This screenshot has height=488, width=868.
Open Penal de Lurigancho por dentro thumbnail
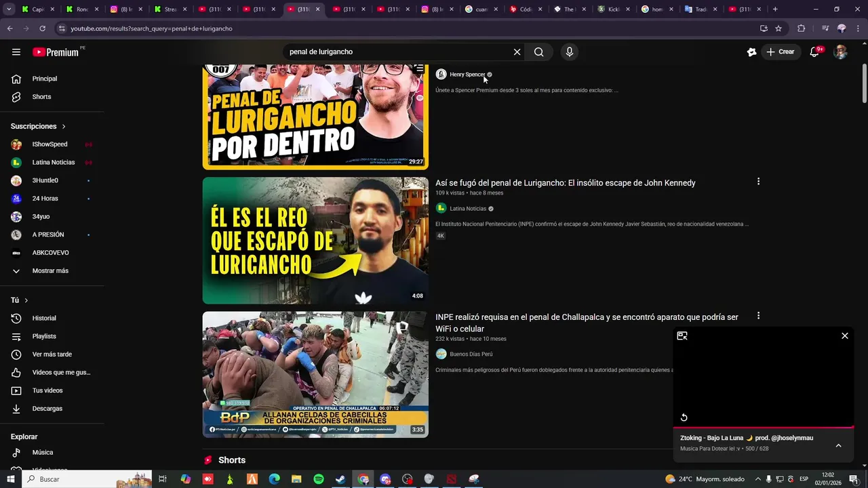click(x=315, y=117)
